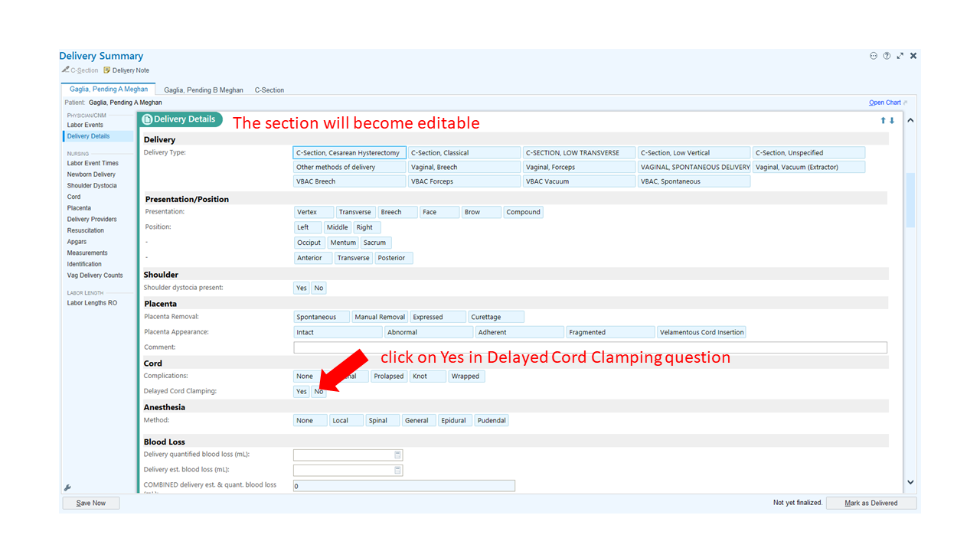This screenshot has height=551, width=980.
Task: Open the more options ellipsis icon
Action: point(874,56)
